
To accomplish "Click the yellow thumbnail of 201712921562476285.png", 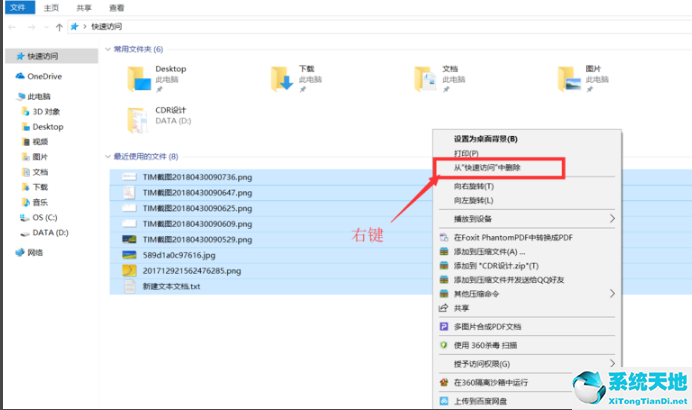I will pos(129,271).
